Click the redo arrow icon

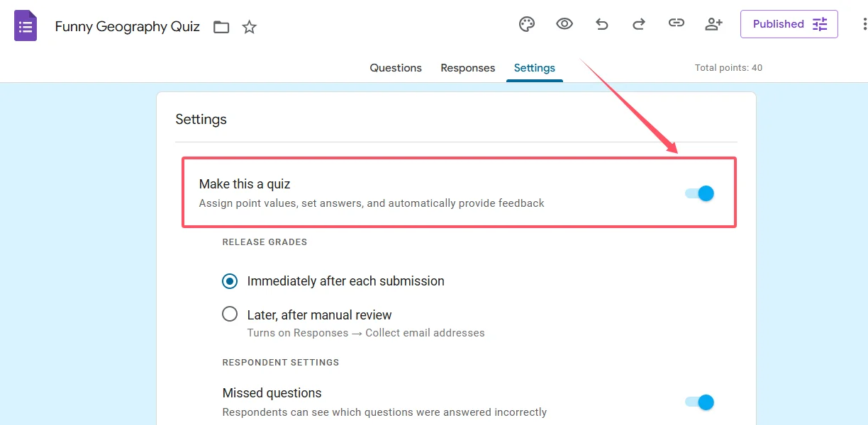639,24
